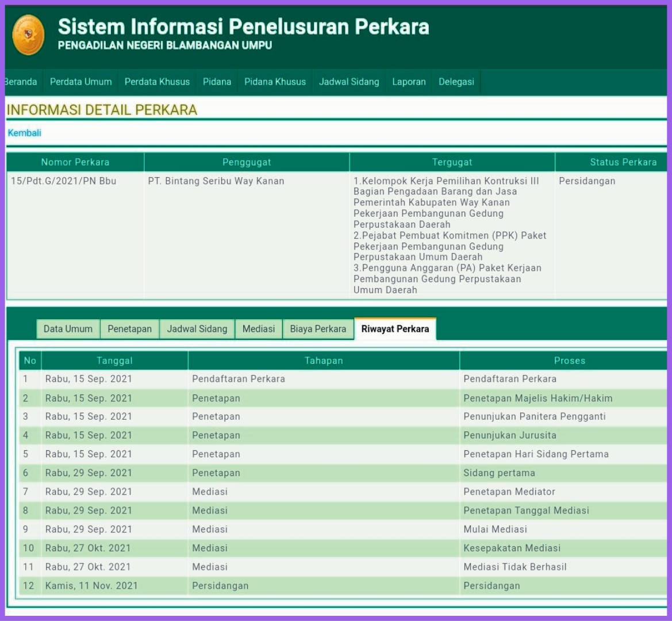Open the Jadwal Sidang menu item
The image size is (672, 621).
point(349,82)
